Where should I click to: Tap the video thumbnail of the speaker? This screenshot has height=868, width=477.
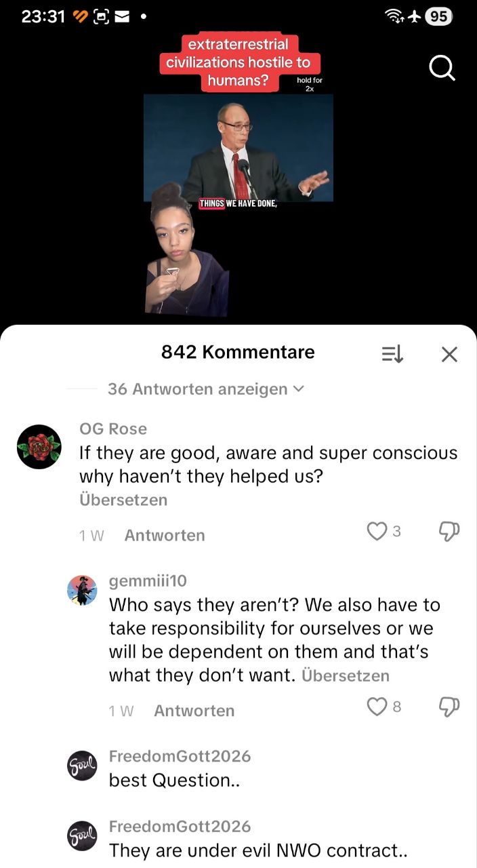tap(239, 148)
